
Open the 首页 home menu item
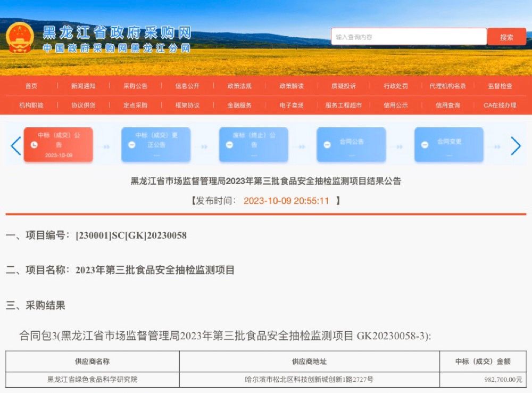coord(31,86)
